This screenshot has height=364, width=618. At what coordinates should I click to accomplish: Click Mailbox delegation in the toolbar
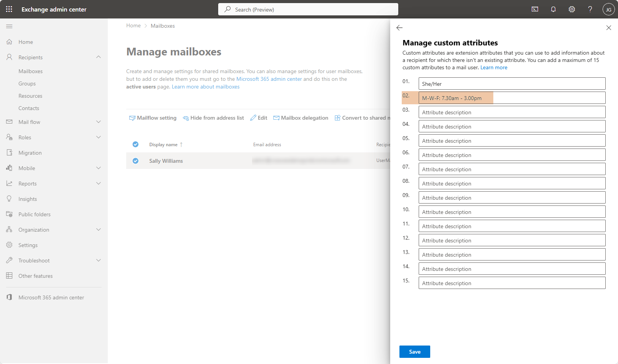coord(301,118)
